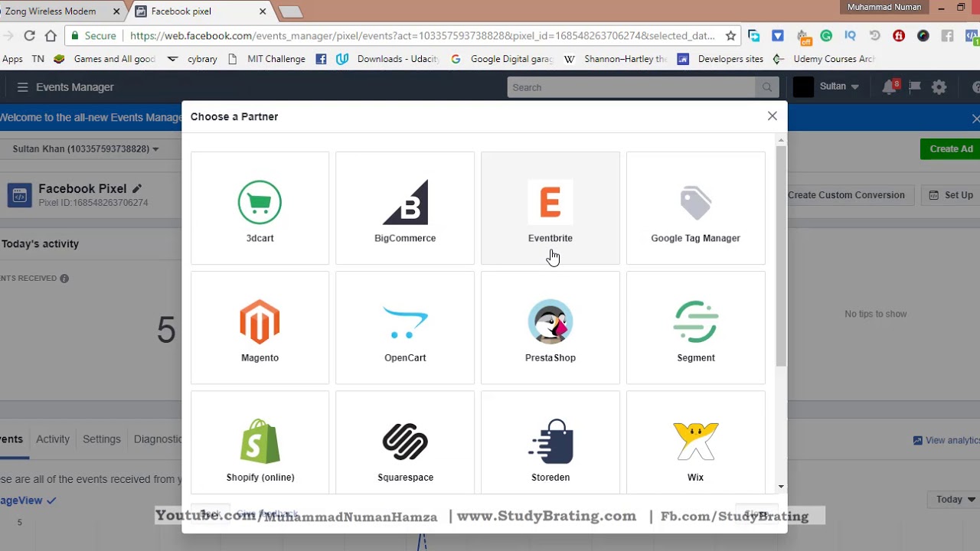Open the Today date range dropdown
This screenshot has width=980, height=551.
tap(955, 500)
